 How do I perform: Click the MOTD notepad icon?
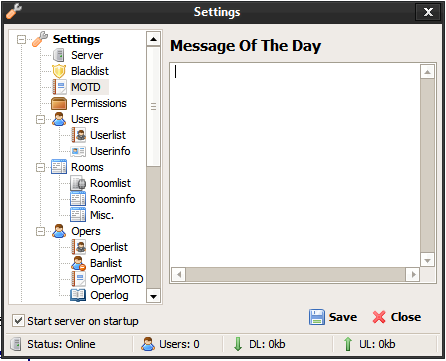[59, 87]
